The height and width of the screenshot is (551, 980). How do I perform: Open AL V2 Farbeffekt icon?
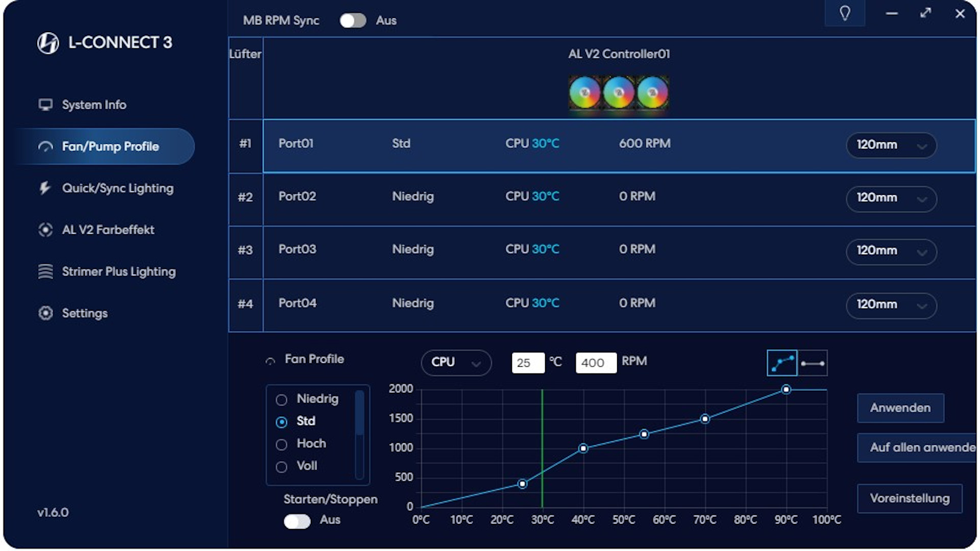[45, 230]
